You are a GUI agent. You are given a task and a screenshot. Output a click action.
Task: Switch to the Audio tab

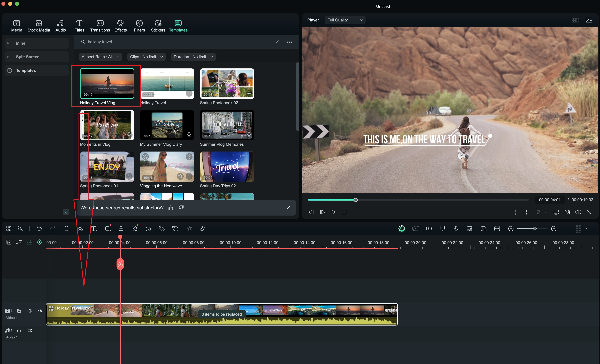click(x=60, y=26)
